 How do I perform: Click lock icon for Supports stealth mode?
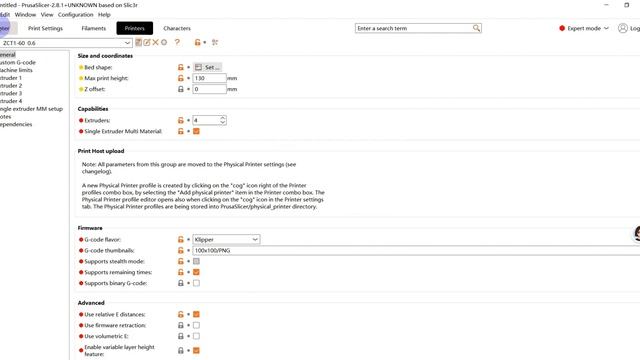pyautogui.click(x=181, y=261)
